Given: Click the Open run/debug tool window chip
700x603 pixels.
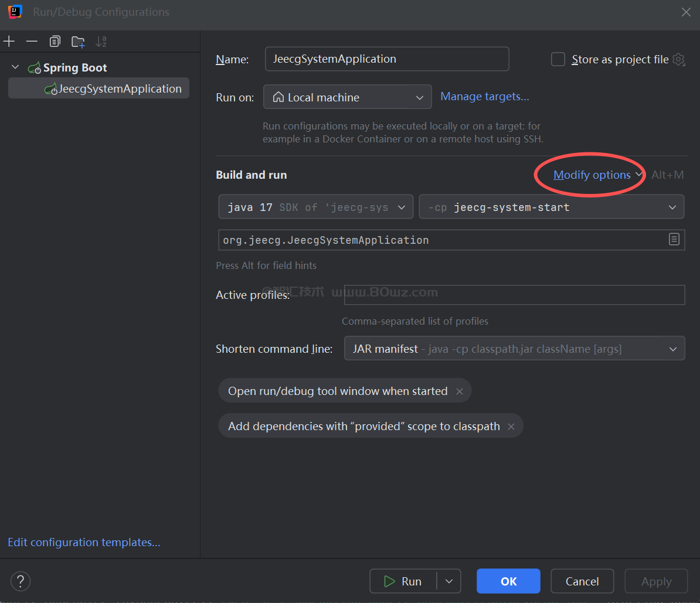Looking at the screenshot, I should [345, 390].
